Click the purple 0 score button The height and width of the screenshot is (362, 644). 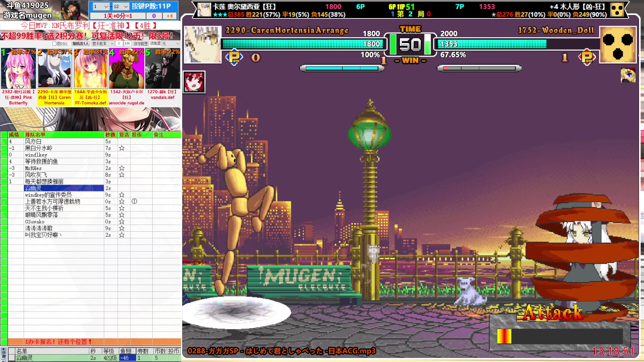154,16
